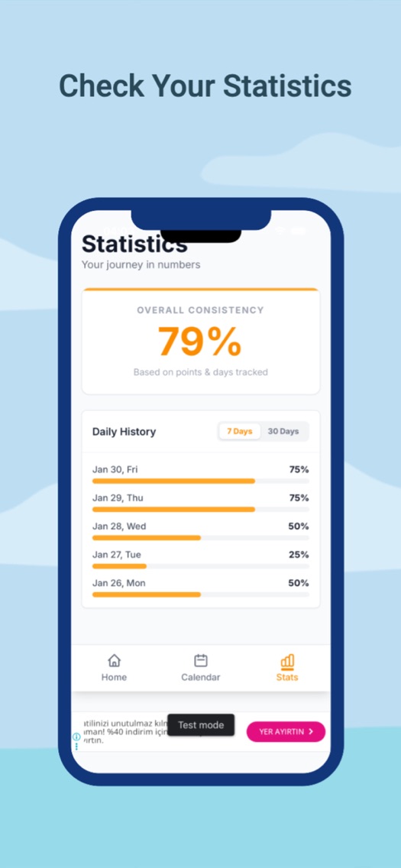Select the Calendar tab label
Image resolution: width=401 pixels, height=868 pixels.
pos(201,677)
